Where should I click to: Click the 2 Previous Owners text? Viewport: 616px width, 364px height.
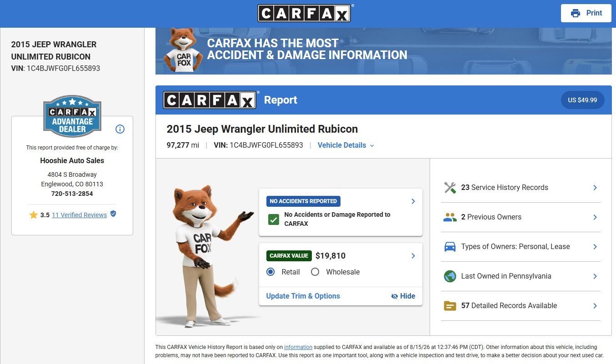pos(491,217)
